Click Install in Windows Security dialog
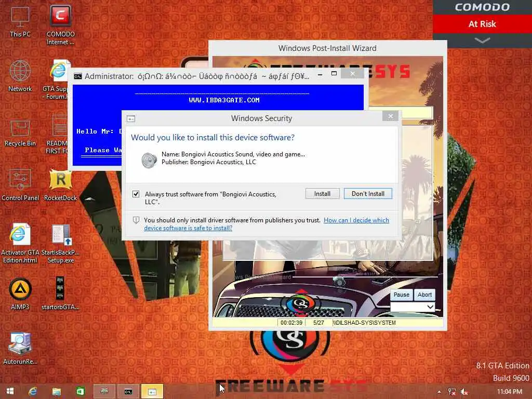 coord(322,194)
